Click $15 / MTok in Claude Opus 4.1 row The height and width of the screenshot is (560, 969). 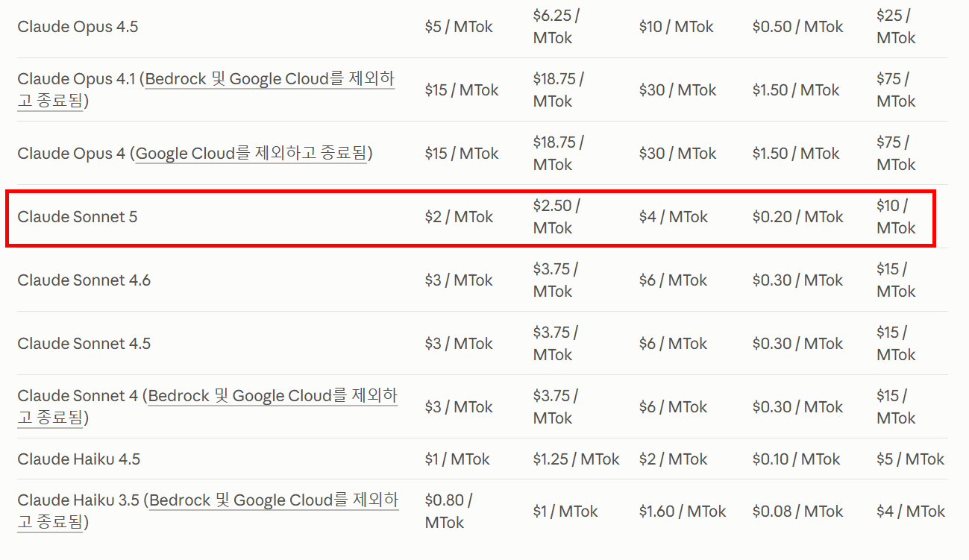(x=462, y=90)
